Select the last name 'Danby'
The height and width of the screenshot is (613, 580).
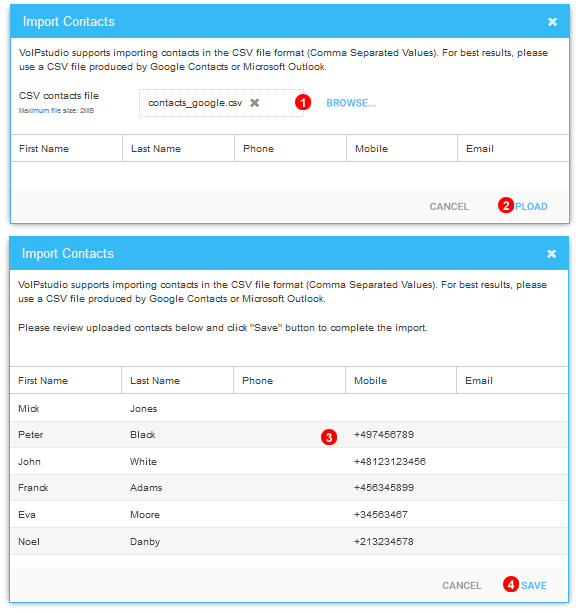(x=145, y=541)
